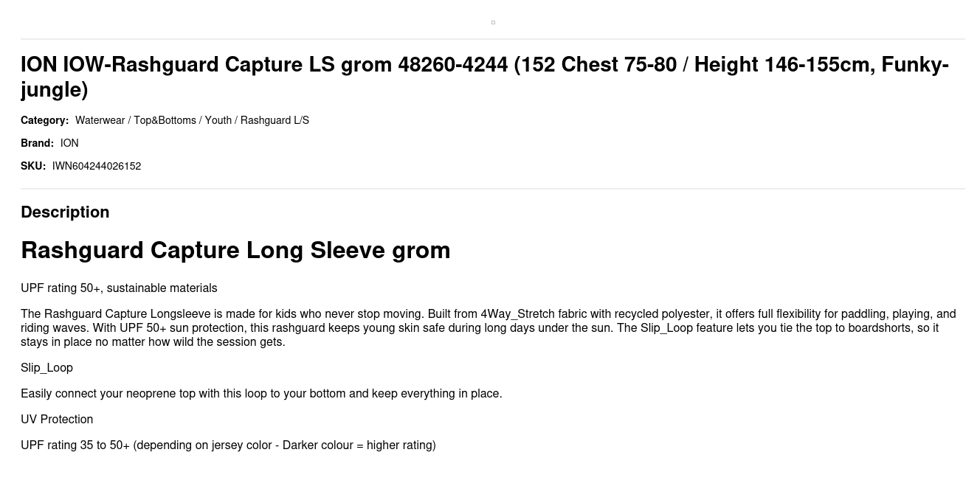
Task: Click the ION IOW-Rashguard Capture product title
Action: coord(485,77)
